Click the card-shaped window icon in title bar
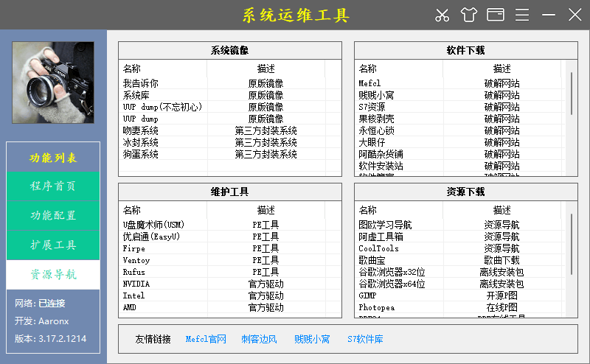The height and width of the screenshot is (364, 590). click(x=496, y=15)
